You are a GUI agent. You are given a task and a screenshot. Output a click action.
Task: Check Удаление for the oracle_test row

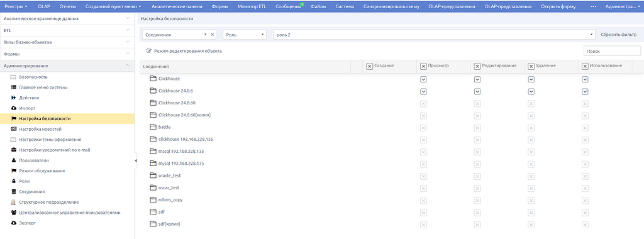click(531, 176)
